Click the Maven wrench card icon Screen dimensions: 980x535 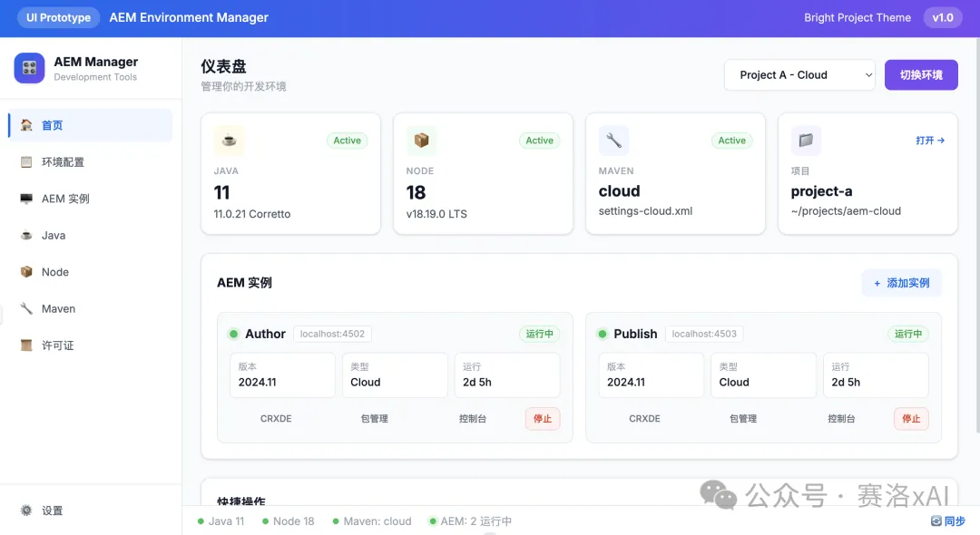click(x=613, y=141)
